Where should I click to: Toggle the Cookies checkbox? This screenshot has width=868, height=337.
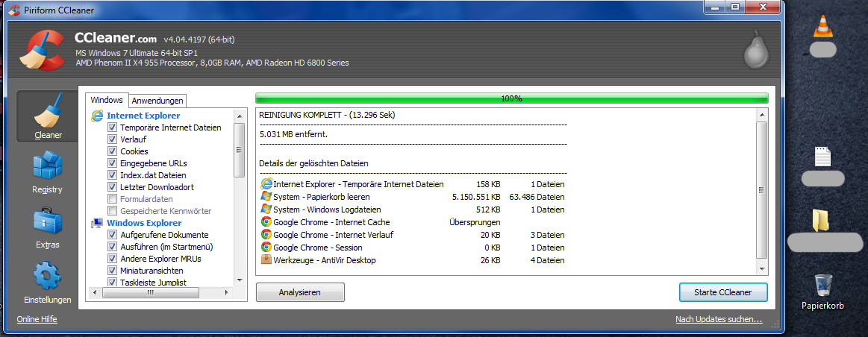113,151
